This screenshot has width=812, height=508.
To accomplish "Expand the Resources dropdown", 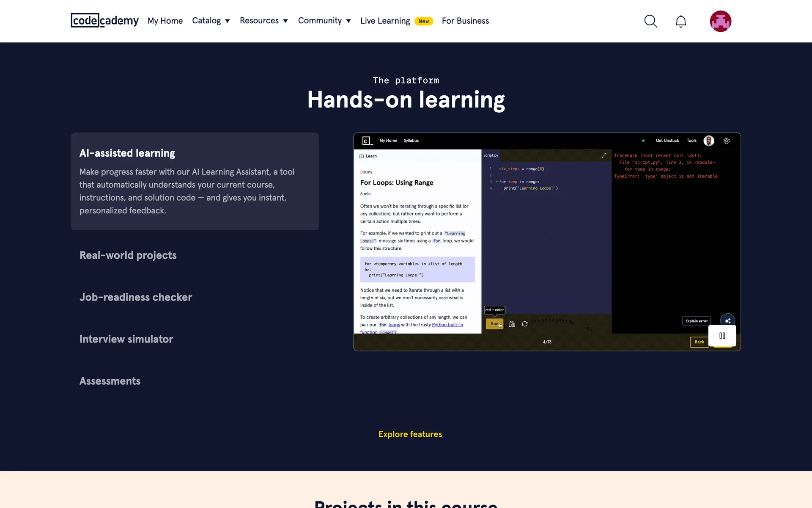I will point(263,21).
